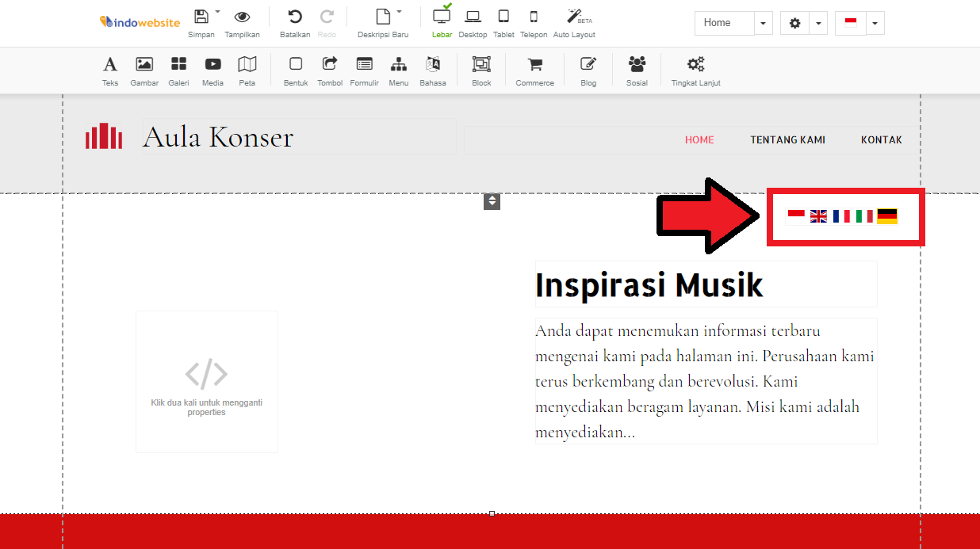Add a Blog element

tap(588, 71)
